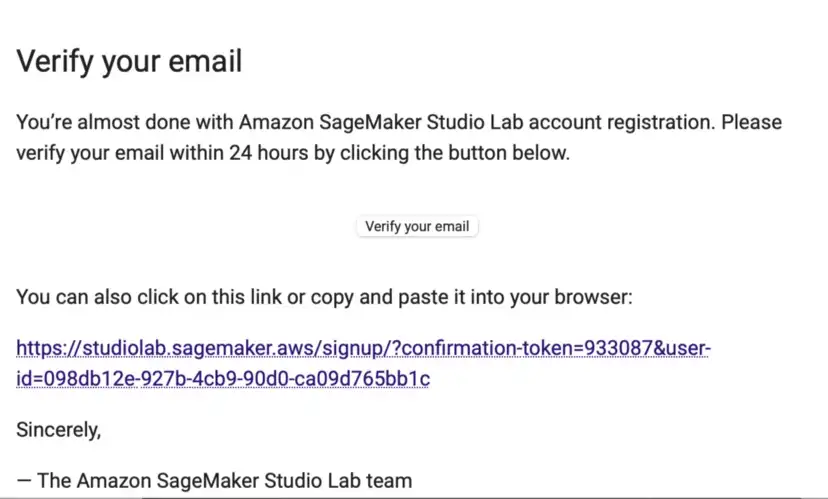Click "The Amazon SageMaker Studio Lab team" signature
The height and width of the screenshot is (499, 828).
tap(224, 481)
